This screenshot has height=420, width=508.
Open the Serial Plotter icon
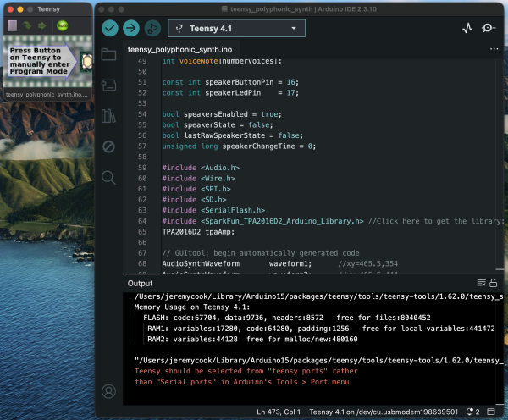coord(467,28)
